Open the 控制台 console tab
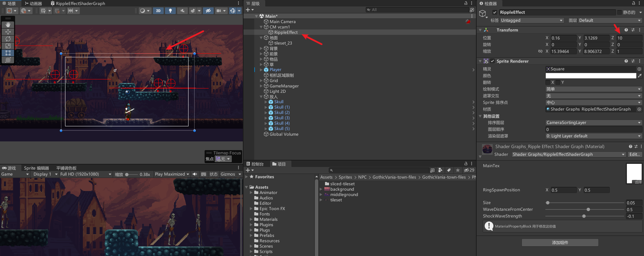The height and width of the screenshot is (256, 644). click(x=255, y=164)
